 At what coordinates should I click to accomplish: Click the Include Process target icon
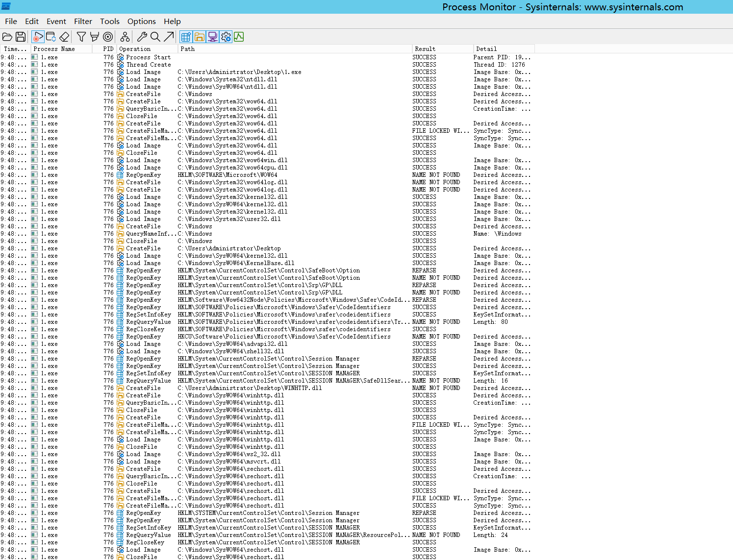108,37
